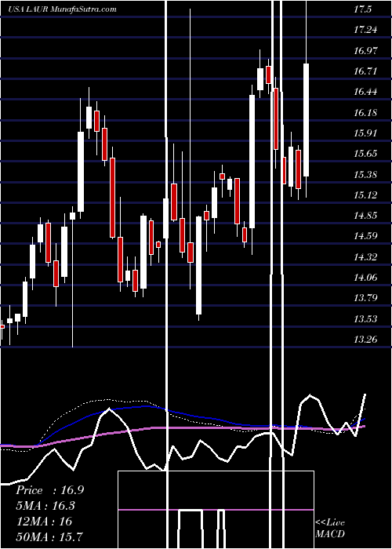Select the 17.5 price axis label

[362, 9]
